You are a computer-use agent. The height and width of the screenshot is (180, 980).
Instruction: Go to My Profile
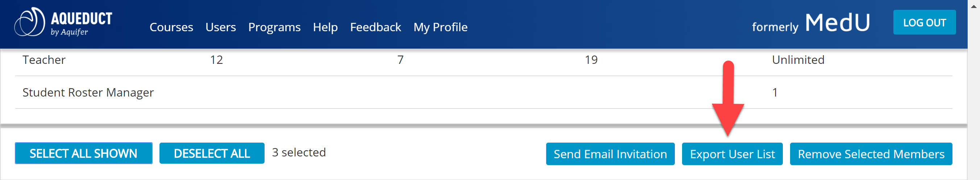pos(441,27)
